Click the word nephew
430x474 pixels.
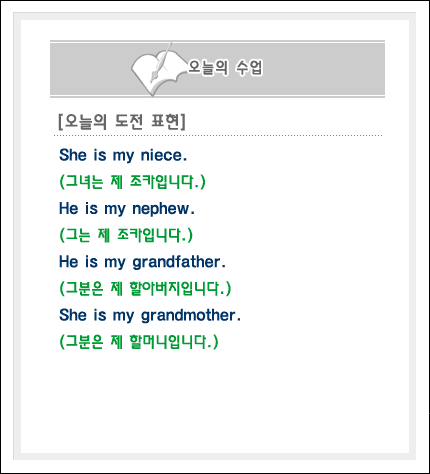[x=161, y=209]
